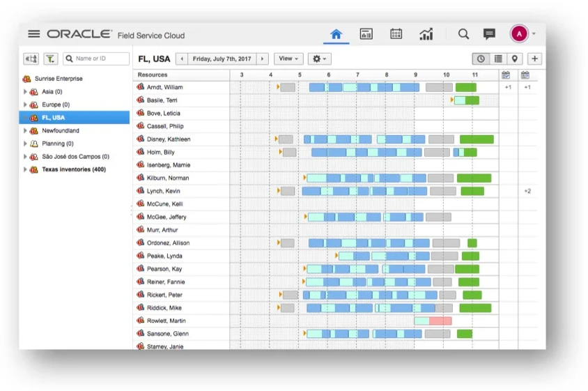This screenshot has width=588, height=391.
Task: Open resource Sansone, Glenn
Action: 168,334
